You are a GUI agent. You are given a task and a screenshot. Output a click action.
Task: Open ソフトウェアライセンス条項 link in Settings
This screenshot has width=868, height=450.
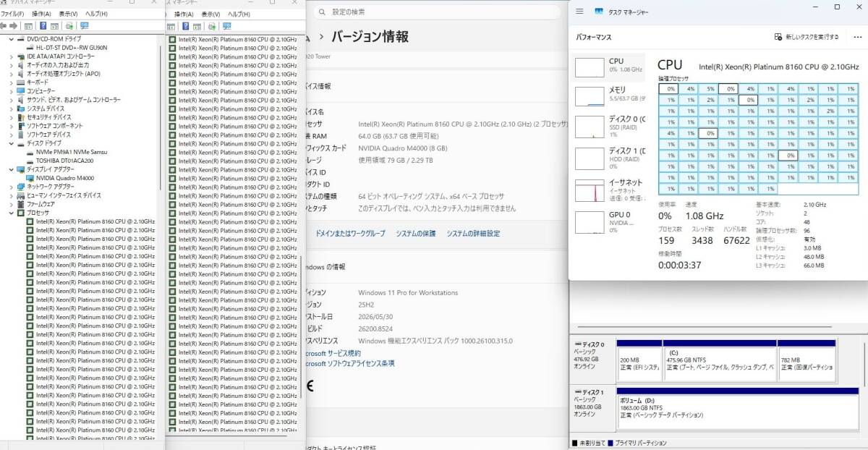pos(349,363)
